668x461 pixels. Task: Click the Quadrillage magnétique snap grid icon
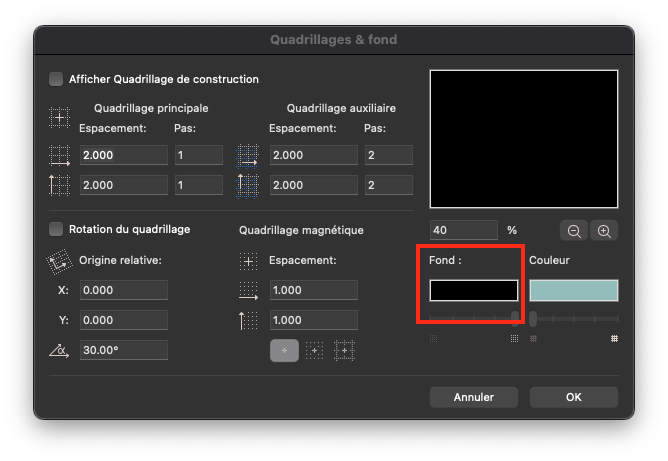(x=248, y=261)
